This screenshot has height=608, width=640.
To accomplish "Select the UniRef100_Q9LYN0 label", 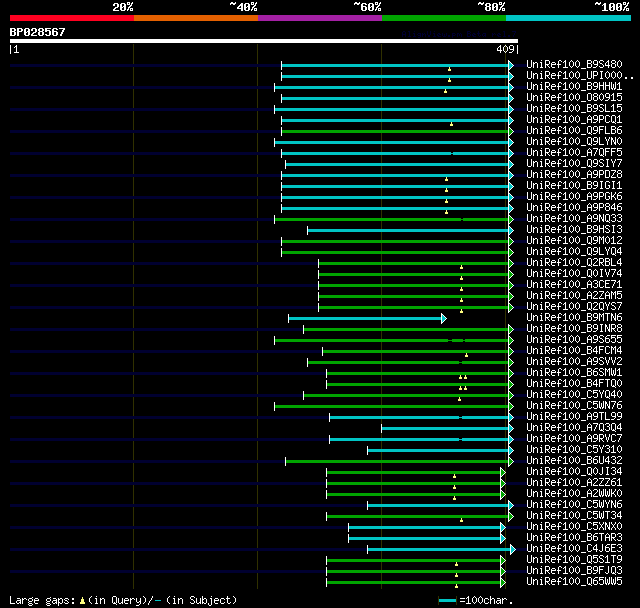I will (x=574, y=142).
